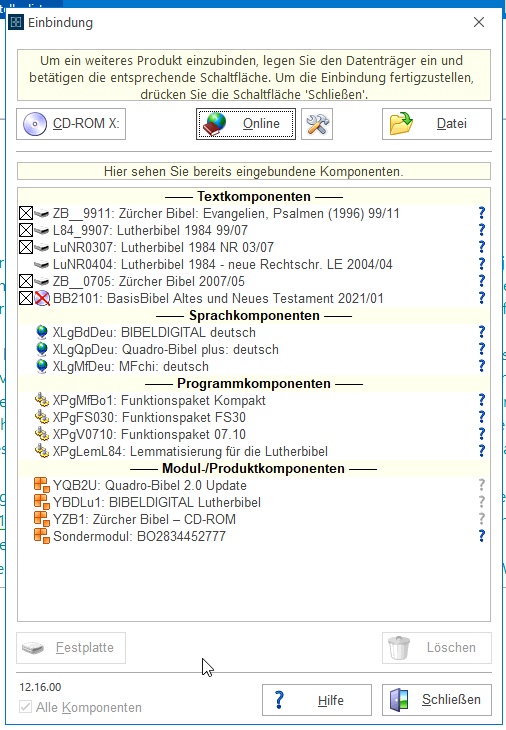Toggle the Alle Komponenten checkbox
506x730 pixels.
(25, 707)
